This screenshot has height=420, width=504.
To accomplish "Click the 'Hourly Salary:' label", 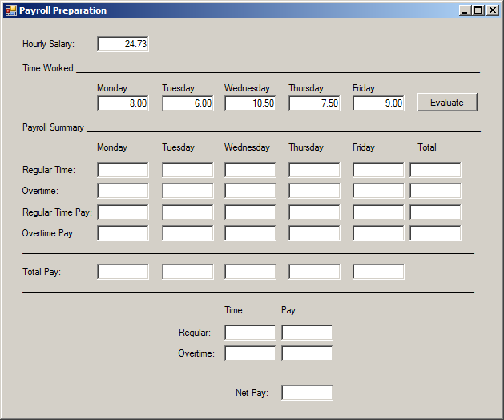I will [48, 44].
